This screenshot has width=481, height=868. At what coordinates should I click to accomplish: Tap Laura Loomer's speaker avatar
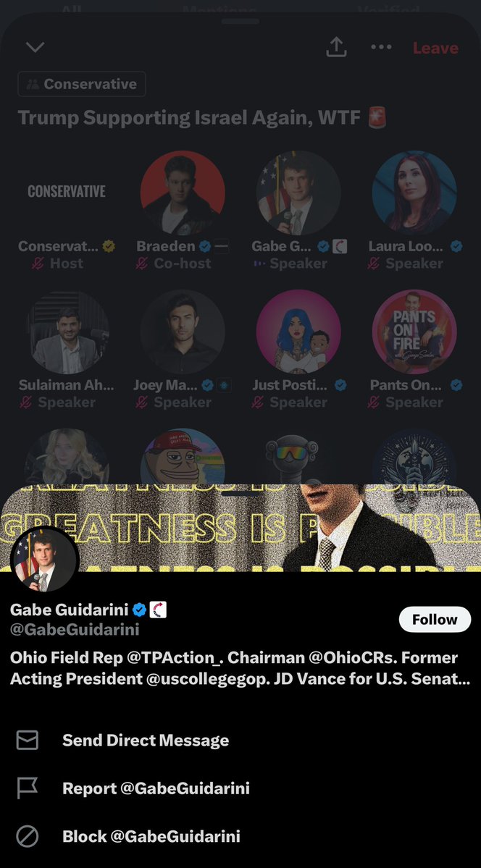pos(414,193)
